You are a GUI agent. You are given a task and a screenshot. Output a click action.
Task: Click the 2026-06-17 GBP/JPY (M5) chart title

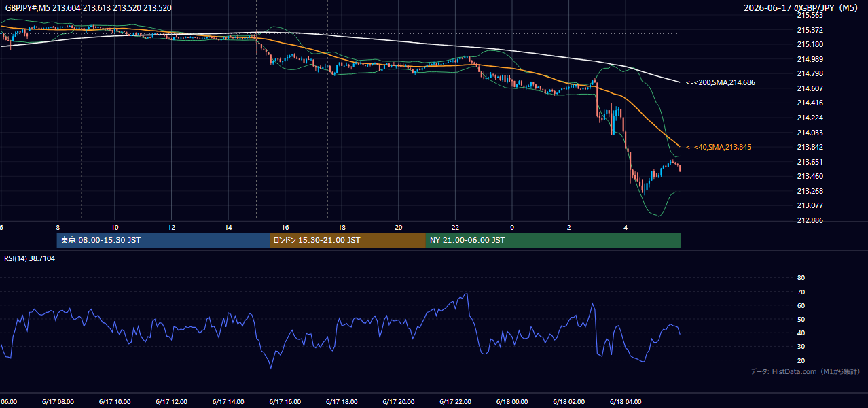[802, 7]
